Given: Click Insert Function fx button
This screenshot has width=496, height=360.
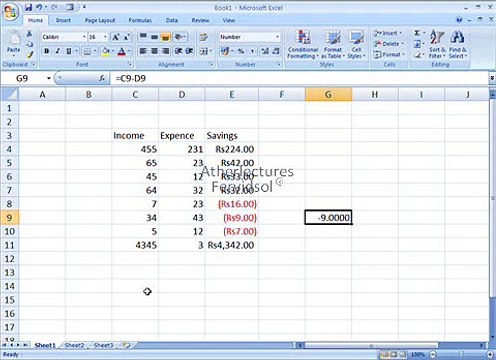Looking at the screenshot, I should [x=102, y=78].
